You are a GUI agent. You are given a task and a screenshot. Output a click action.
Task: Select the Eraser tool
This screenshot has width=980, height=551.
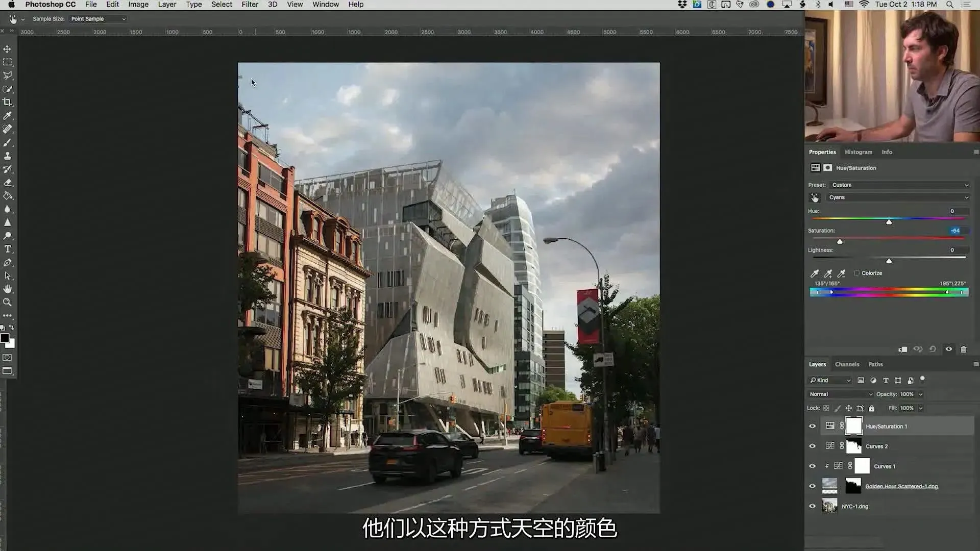7,182
